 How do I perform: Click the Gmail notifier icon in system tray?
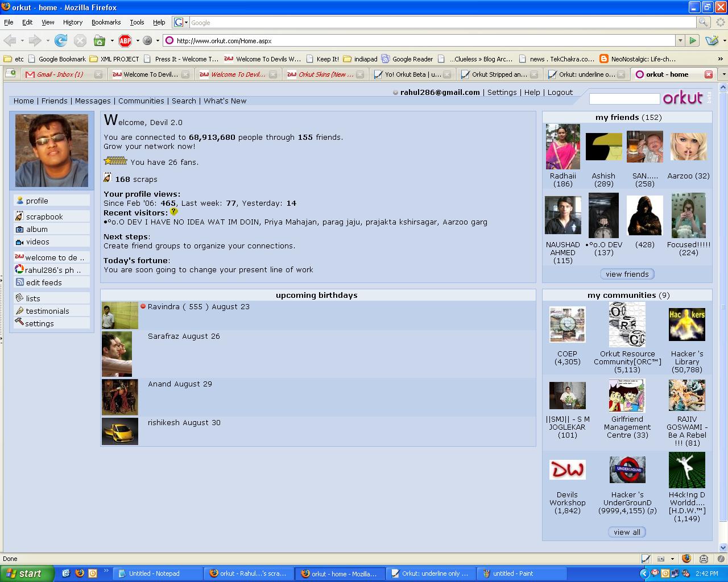pyautogui.click(x=655, y=573)
